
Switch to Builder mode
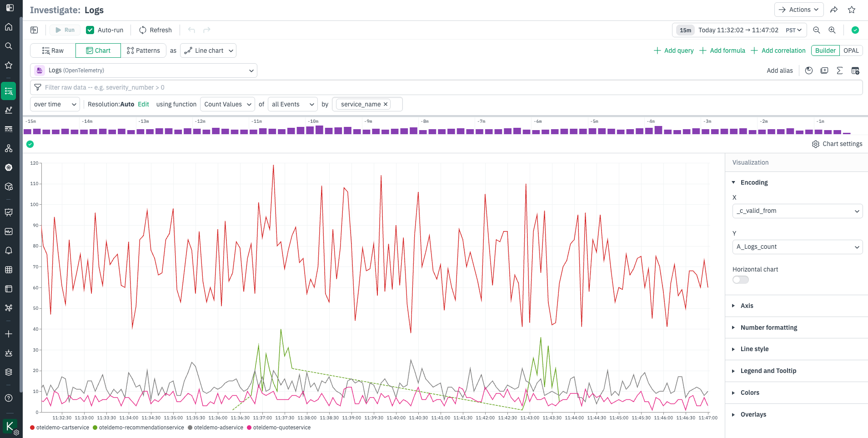click(825, 50)
